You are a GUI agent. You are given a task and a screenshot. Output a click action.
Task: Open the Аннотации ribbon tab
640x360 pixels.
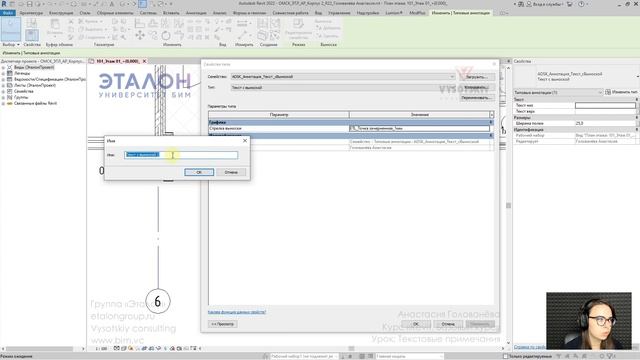[196, 13]
